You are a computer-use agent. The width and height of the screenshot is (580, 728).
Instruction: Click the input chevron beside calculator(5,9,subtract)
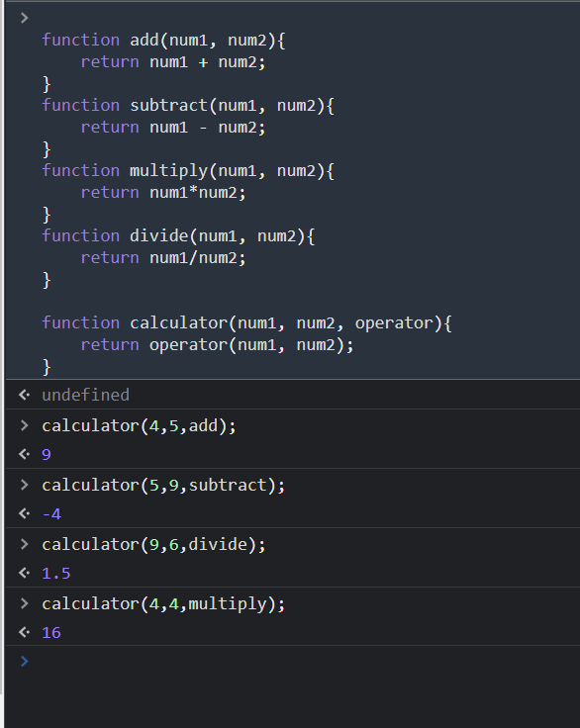[25, 485]
